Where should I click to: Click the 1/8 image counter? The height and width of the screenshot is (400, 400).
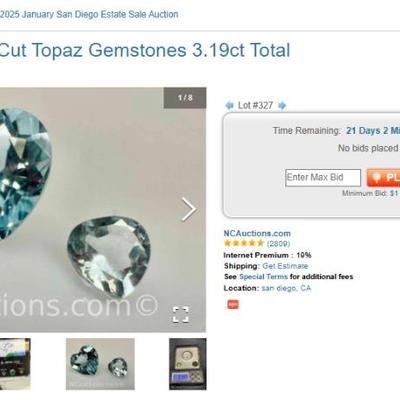point(185,98)
